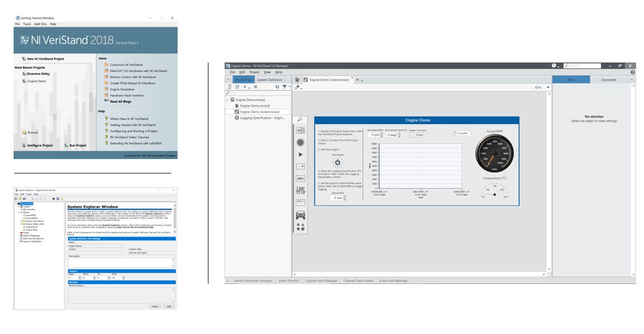Open the File menu in UI Manager

coord(232,72)
